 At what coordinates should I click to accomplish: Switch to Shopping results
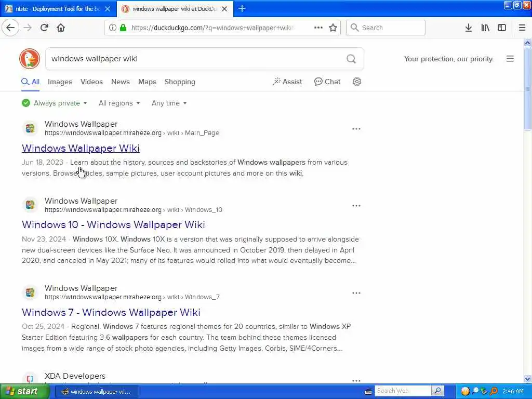[180, 82]
